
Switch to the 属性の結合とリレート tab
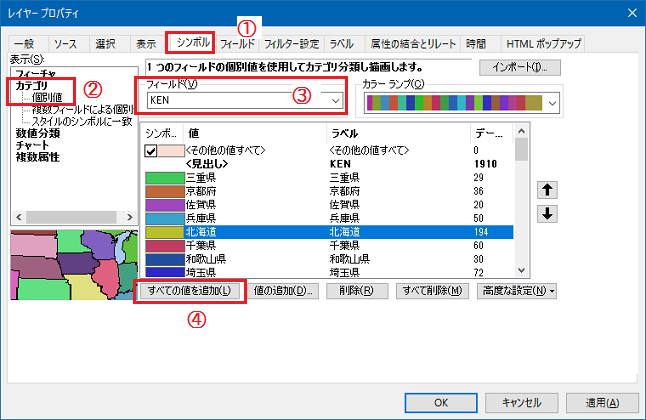[x=413, y=44]
